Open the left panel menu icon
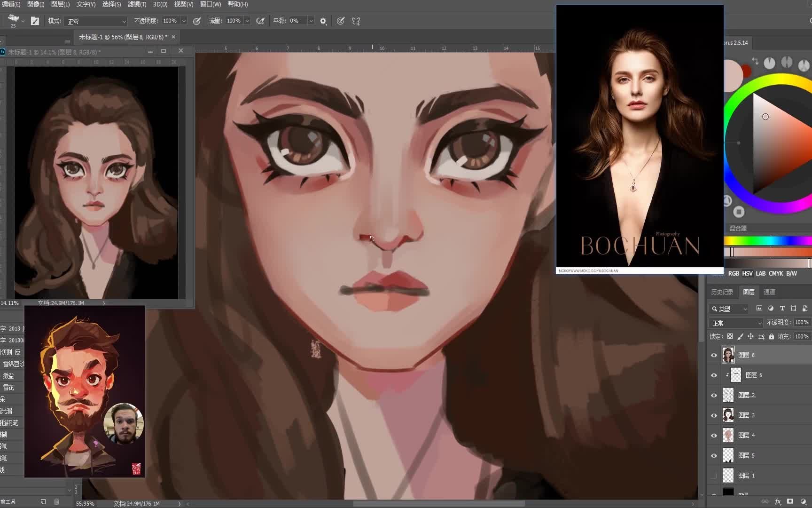The image size is (812, 508). pos(68,42)
